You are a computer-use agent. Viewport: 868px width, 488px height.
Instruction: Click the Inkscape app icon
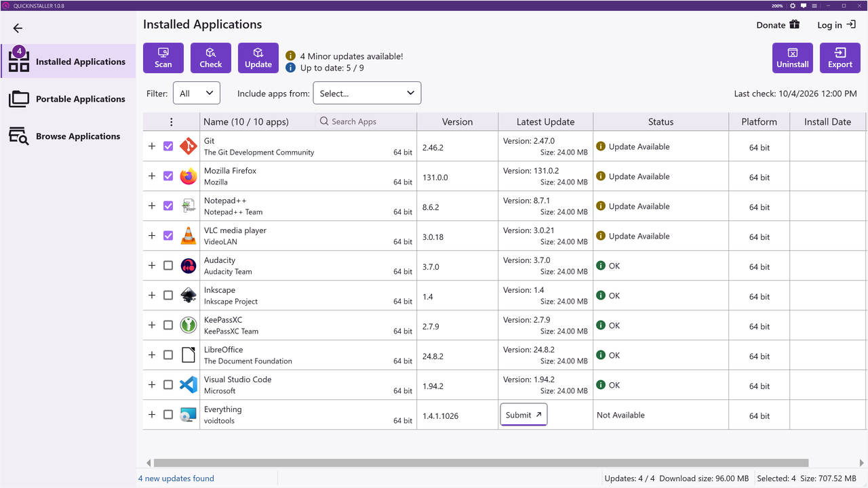pyautogui.click(x=189, y=296)
